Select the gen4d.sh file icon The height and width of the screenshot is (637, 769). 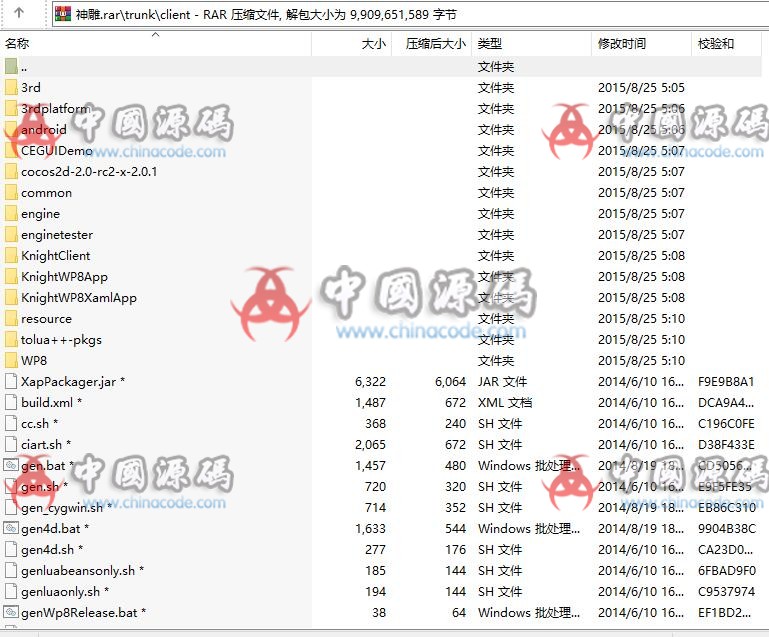[x=11, y=549]
